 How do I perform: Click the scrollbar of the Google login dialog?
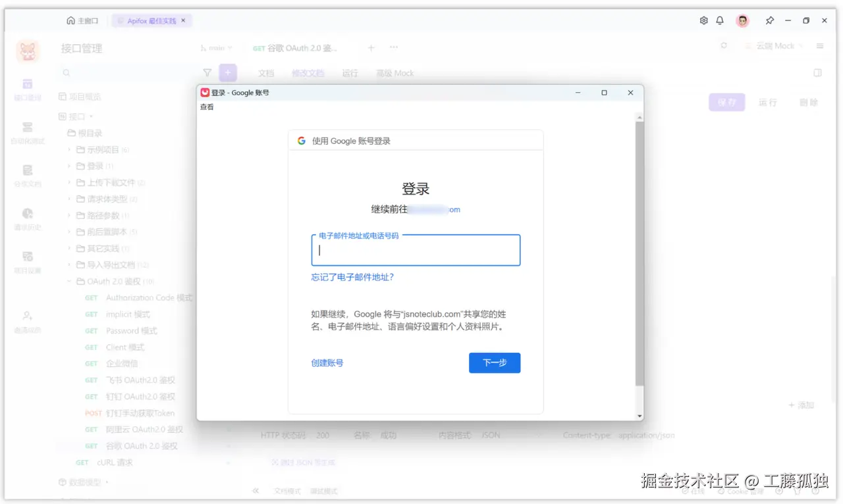click(x=639, y=263)
